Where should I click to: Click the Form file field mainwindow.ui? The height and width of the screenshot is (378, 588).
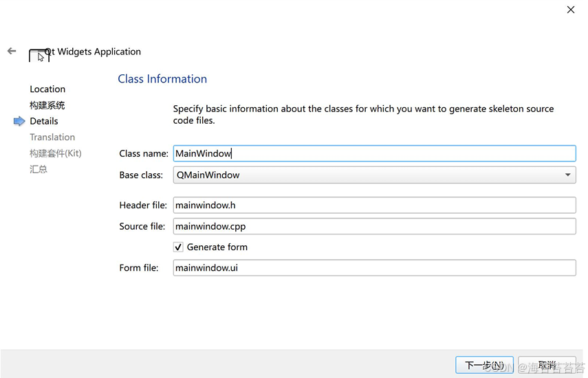click(x=374, y=268)
